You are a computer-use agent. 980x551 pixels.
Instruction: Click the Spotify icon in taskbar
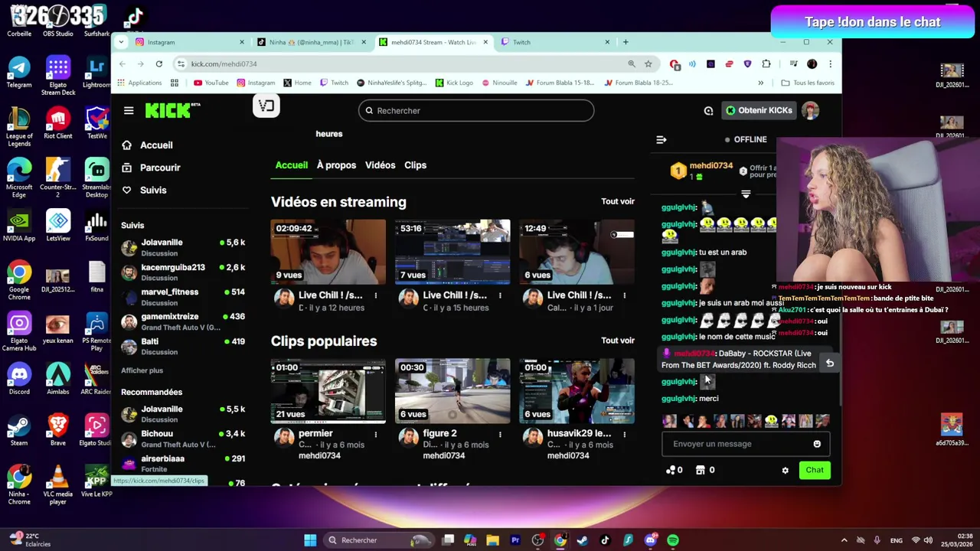(673, 540)
